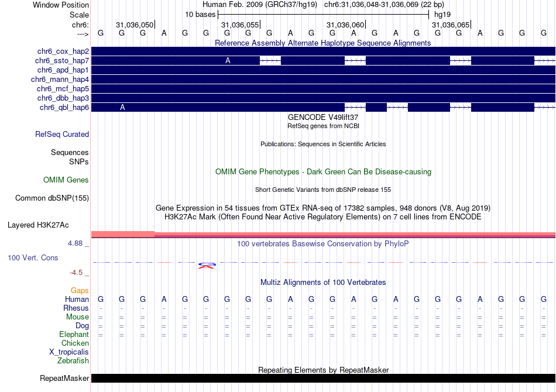Click the mismatch A in chr6_qbl_hap6 alignment
Viewport: 556px width, 392px height.
point(122,108)
